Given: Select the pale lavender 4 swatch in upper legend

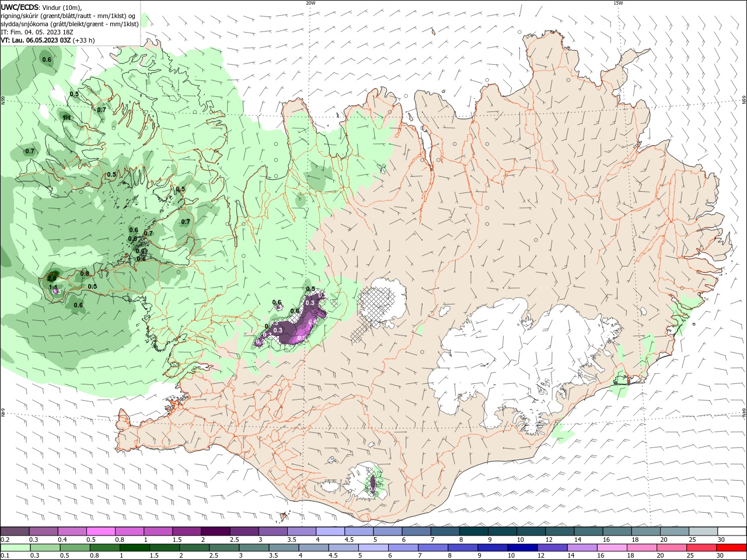Looking at the screenshot, I should point(330,531).
